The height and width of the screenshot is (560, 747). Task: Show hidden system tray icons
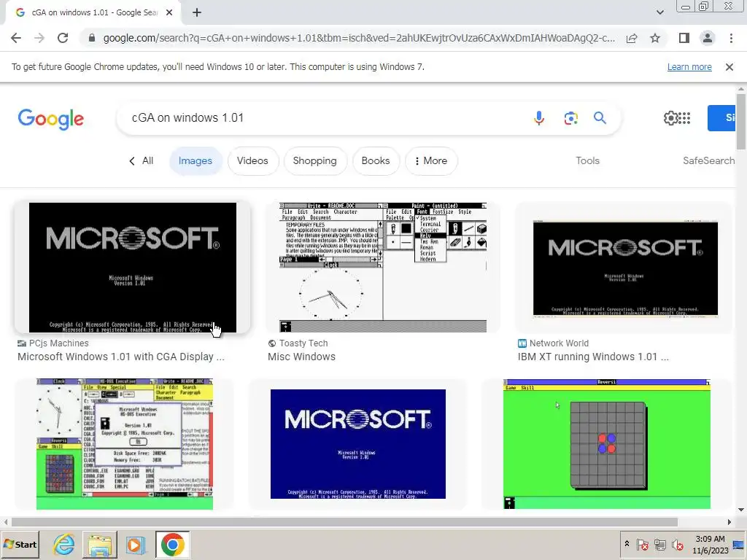pos(627,544)
